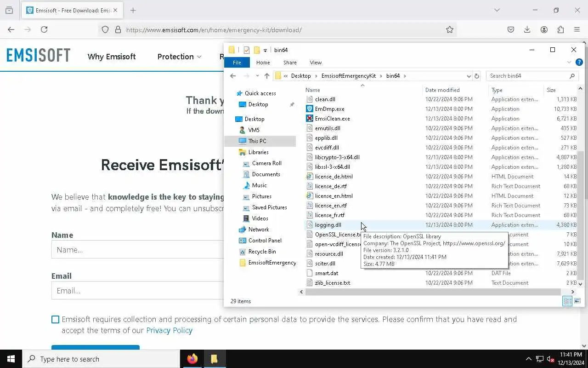
Task: Open the Home ribbon tab
Action: [263, 63]
